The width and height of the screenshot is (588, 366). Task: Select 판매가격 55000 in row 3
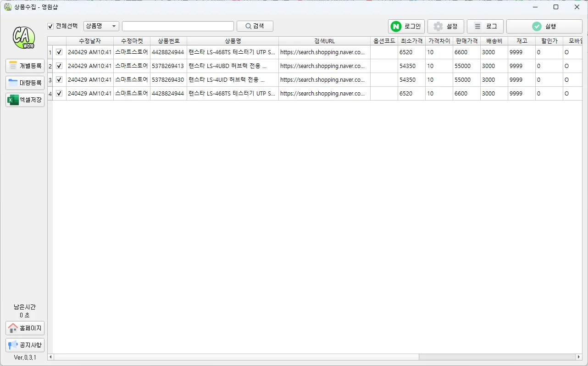point(467,80)
